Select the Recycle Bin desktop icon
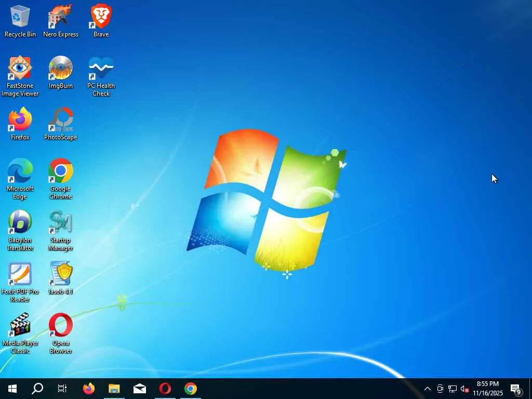This screenshot has width=532, height=399. click(x=20, y=21)
